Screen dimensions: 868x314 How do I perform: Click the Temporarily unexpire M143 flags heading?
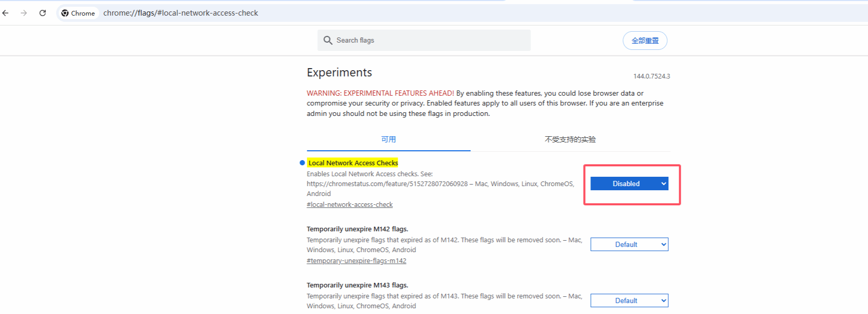[x=357, y=285]
